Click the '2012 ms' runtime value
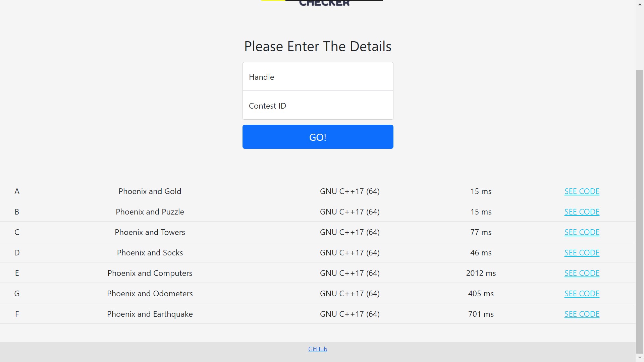This screenshot has height=362, width=644. (481, 273)
